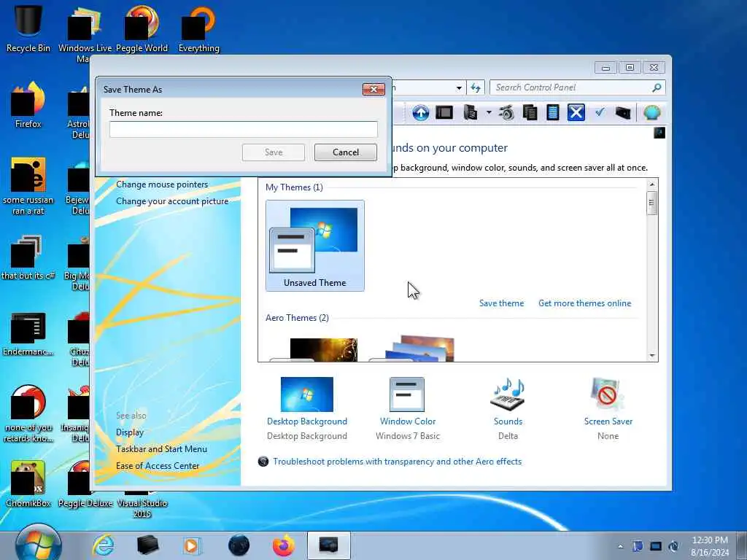
Task: Click the refresh arrows button in address bar
Action: tap(476, 87)
